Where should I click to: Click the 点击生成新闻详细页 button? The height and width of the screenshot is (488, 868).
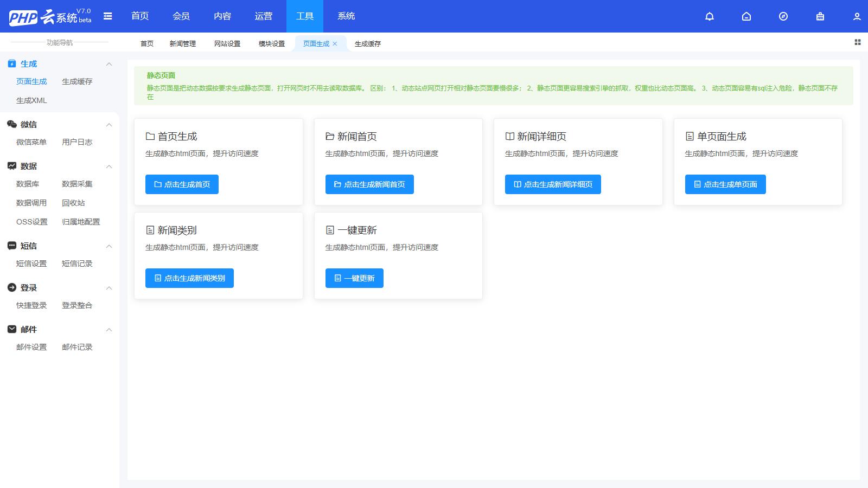[x=552, y=184]
